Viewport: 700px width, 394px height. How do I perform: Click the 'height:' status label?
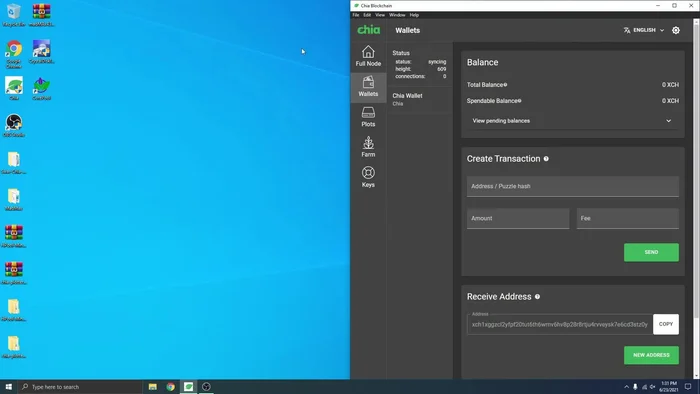point(403,69)
